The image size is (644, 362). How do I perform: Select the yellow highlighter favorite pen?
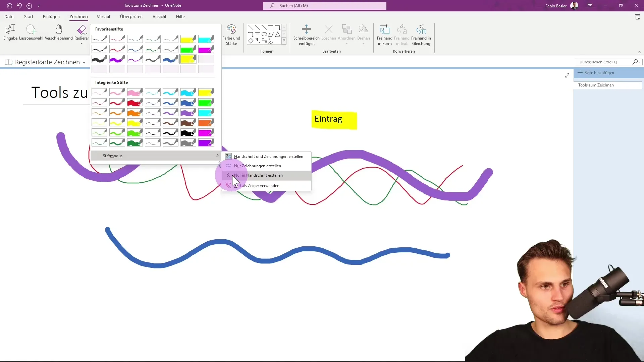pos(188,39)
